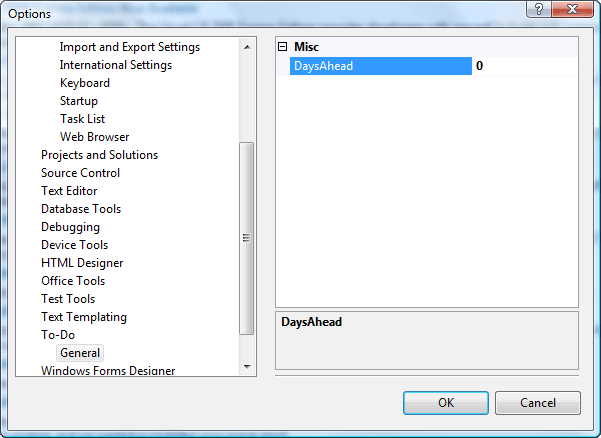
Task: Select Text Templating node
Action: point(84,317)
